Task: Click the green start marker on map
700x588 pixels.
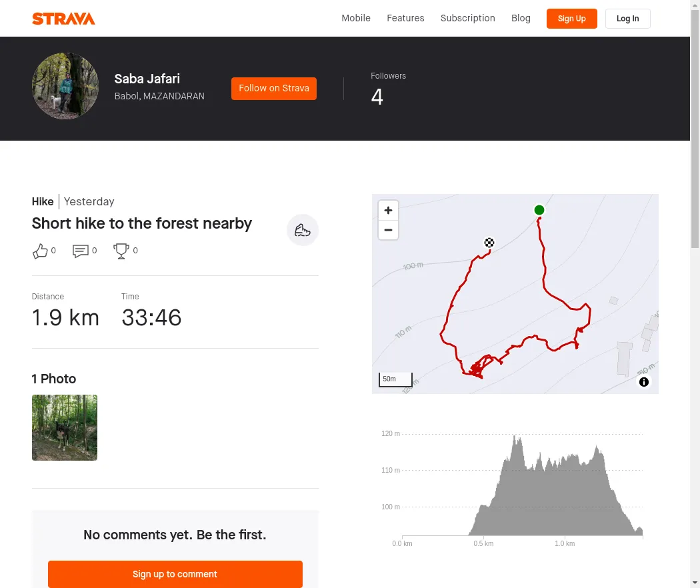Action: pos(539,211)
